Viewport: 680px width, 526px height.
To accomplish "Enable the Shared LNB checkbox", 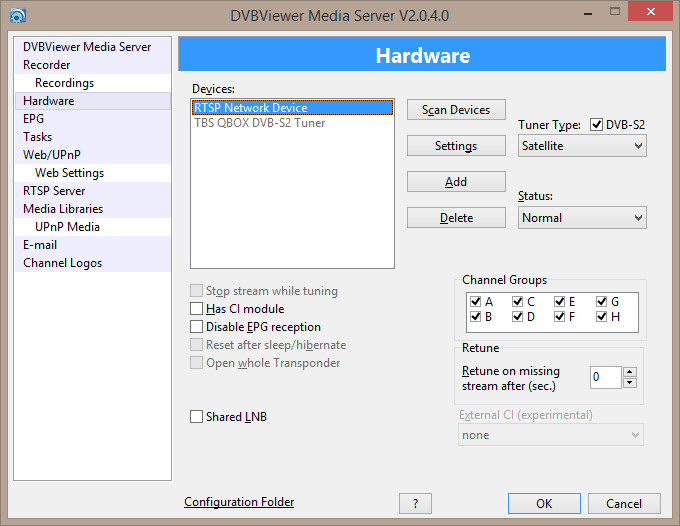I will click(x=196, y=417).
